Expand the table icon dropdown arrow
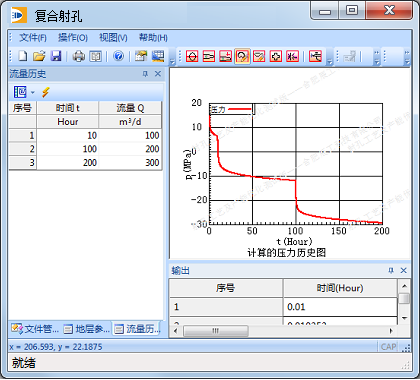This screenshot has height=380, width=420. 33,92
